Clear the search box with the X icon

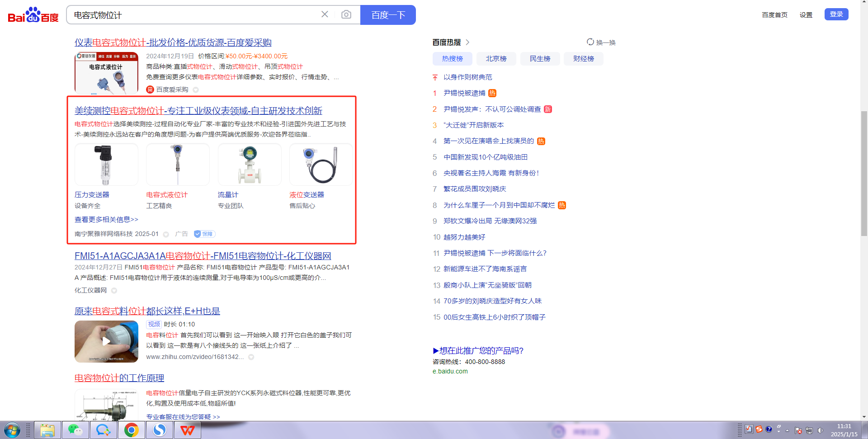pos(325,14)
